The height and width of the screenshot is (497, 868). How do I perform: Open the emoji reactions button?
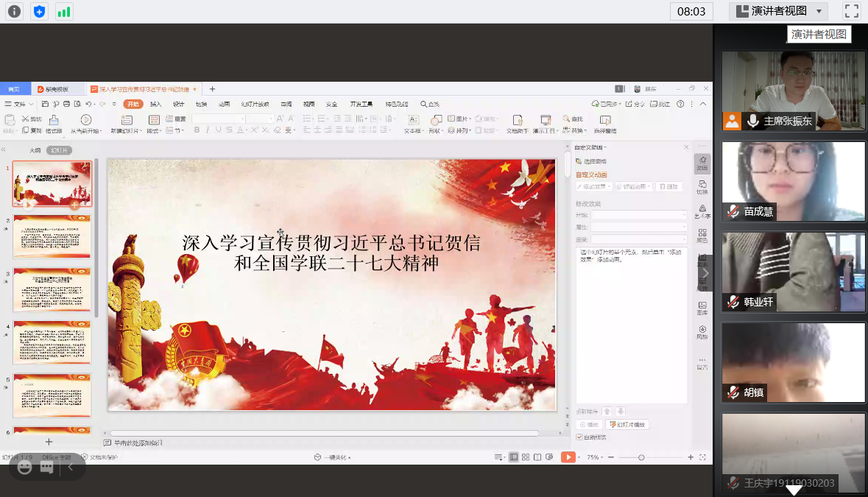[x=25, y=467]
